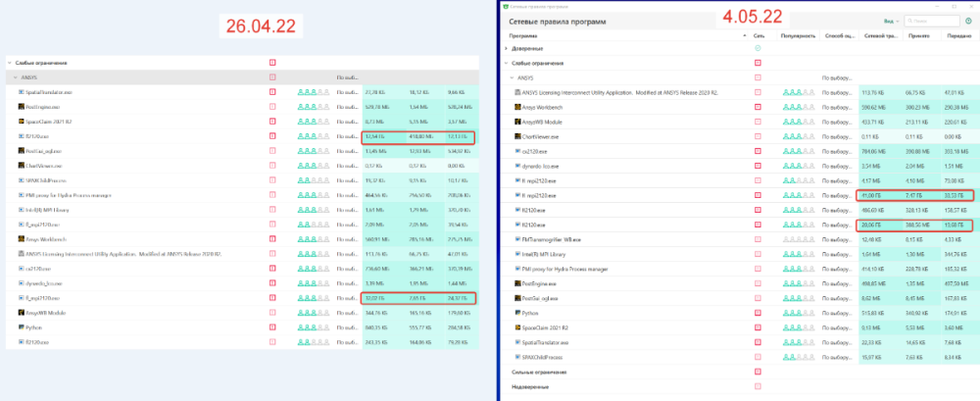Click SpaceClaim 2021 R2 icon in right window
The height and width of the screenshot is (401, 980).
517,327
